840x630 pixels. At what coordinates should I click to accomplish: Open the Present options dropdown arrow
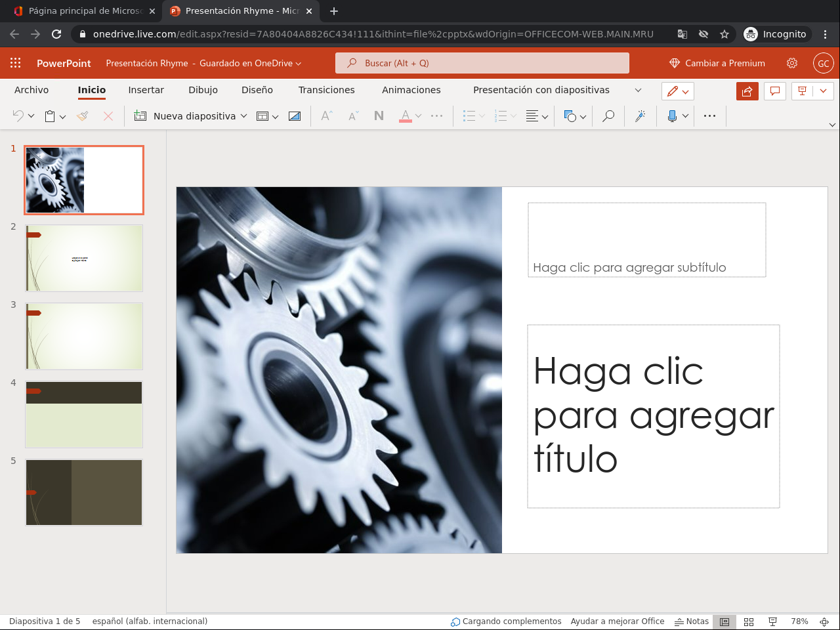tap(823, 91)
